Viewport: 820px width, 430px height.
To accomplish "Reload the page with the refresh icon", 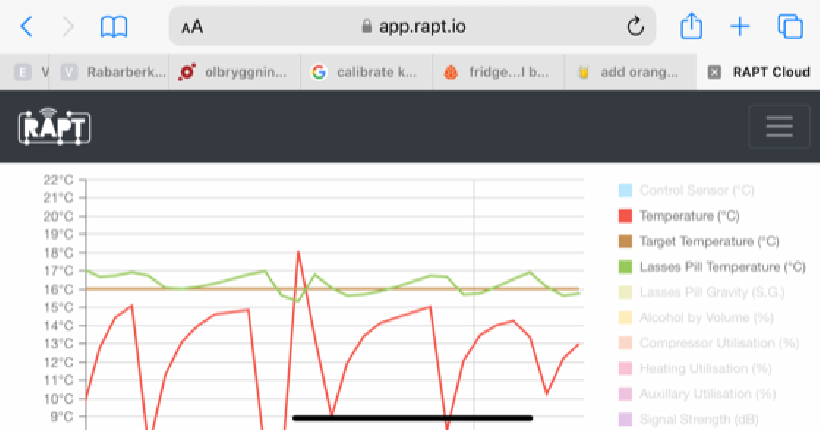I will (635, 26).
